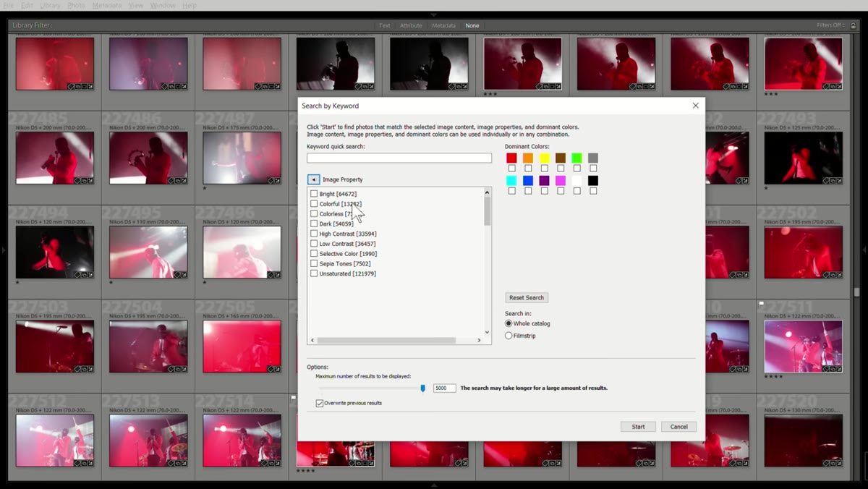The height and width of the screenshot is (489, 868).
Task: Check the Sepia Tones property
Action: [x=314, y=264]
